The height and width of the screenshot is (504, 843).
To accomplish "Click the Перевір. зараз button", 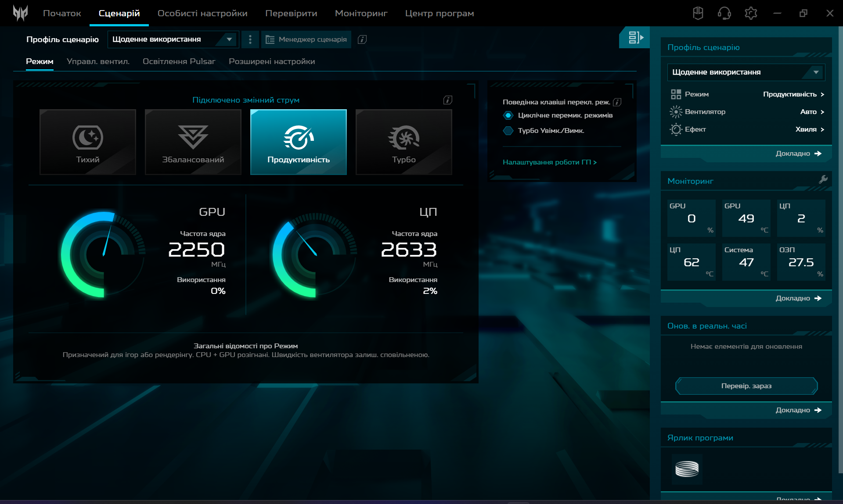I will pos(746,386).
